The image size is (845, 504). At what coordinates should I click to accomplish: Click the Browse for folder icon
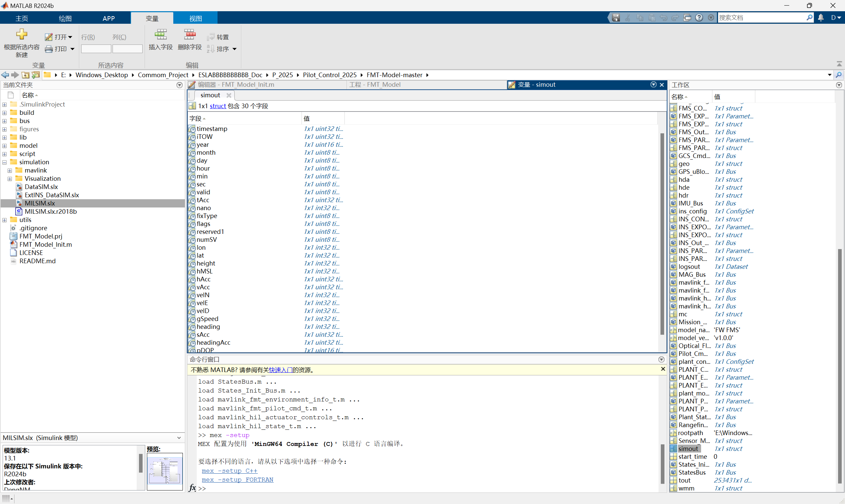tap(36, 75)
